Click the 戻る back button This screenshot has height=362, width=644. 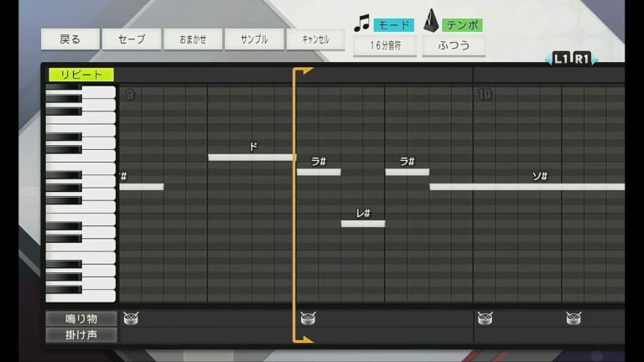70,39
